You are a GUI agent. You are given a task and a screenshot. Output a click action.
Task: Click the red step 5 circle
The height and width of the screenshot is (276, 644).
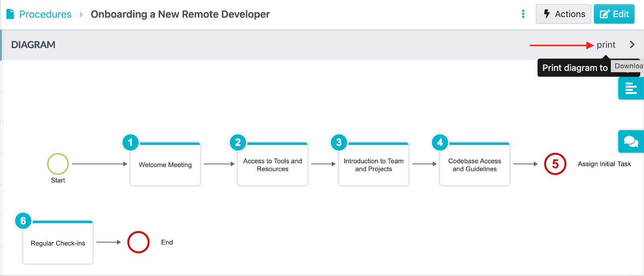[x=555, y=164]
